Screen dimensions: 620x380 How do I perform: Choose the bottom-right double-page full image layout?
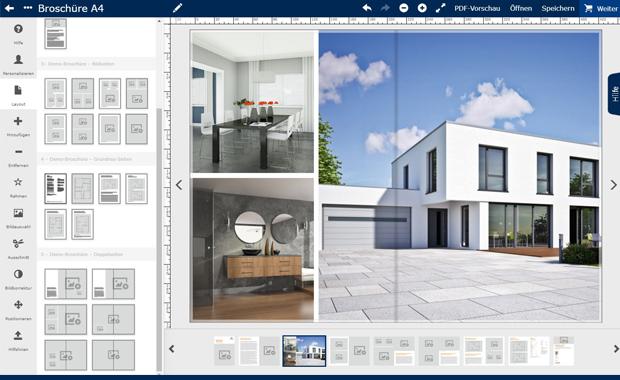pyautogui.click(x=113, y=355)
